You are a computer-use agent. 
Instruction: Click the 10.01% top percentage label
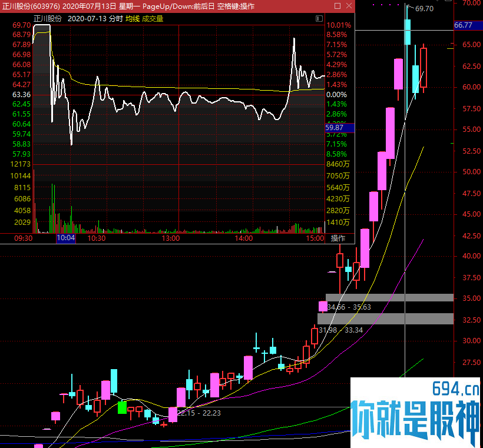[339, 25]
